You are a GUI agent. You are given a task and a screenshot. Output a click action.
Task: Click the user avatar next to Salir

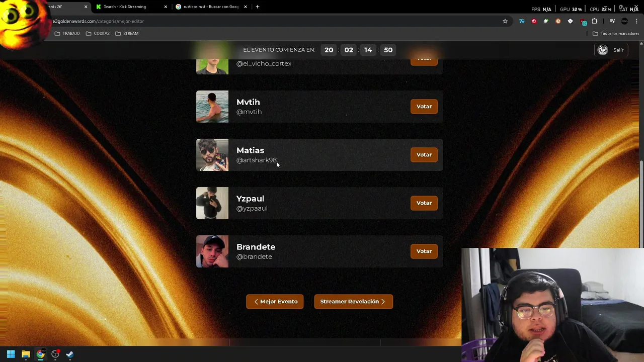[603, 50]
